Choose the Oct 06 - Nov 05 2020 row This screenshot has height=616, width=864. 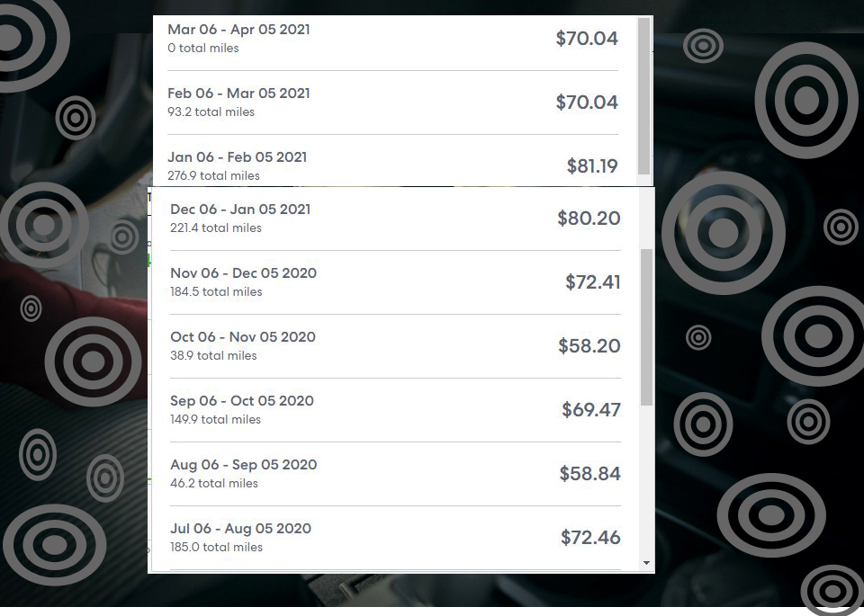pyautogui.click(x=395, y=346)
